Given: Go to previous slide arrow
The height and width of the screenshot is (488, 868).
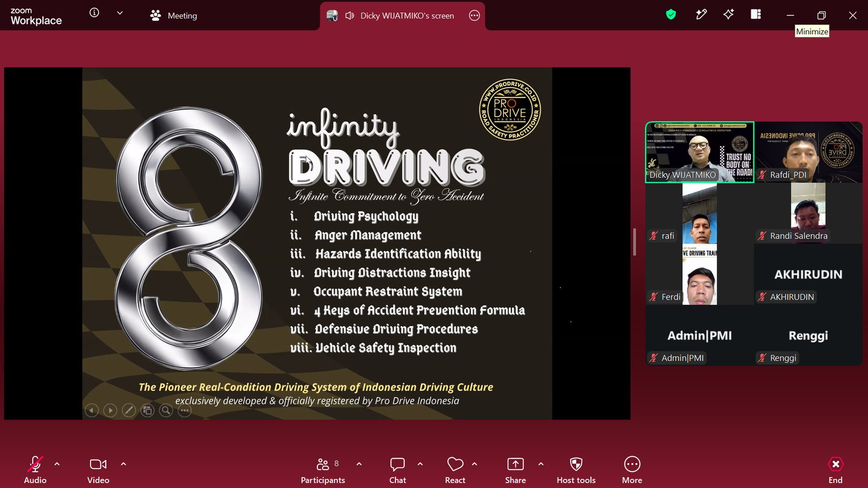Looking at the screenshot, I should 92,410.
